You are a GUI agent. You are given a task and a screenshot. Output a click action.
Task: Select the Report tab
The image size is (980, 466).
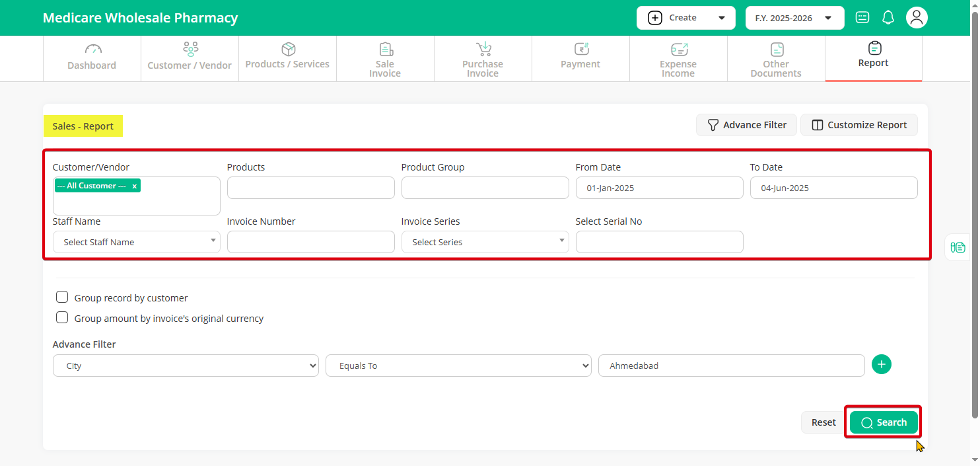pos(874,58)
